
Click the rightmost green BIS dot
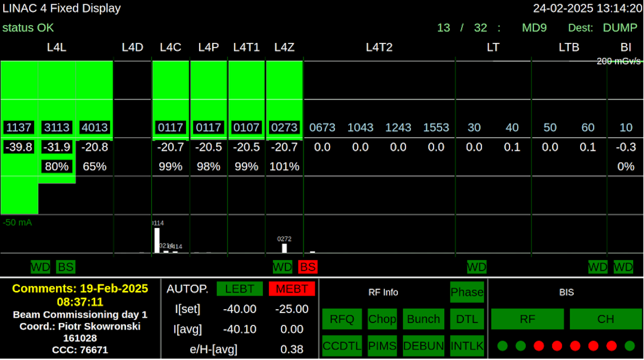630,345
